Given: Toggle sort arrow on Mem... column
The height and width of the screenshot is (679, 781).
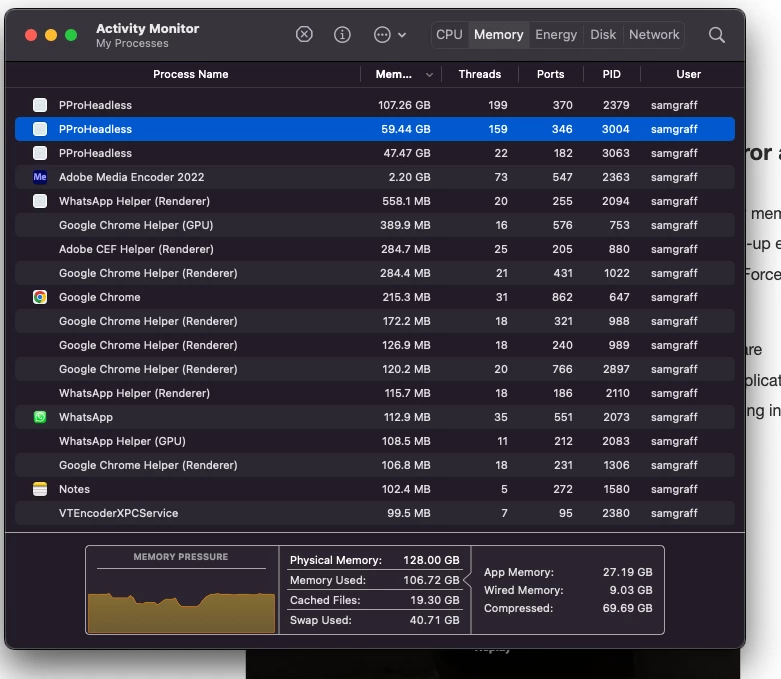Looking at the screenshot, I should [x=429, y=75].
